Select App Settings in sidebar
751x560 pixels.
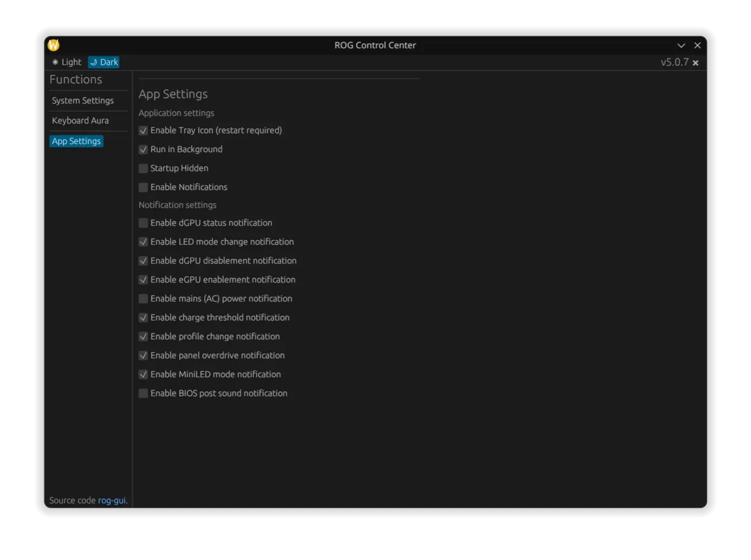[76, 141]
